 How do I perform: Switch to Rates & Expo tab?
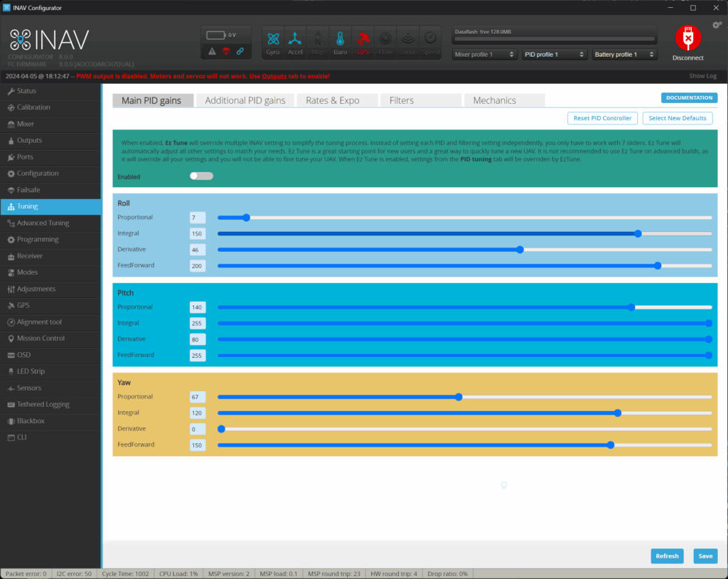tap(337, 100)
